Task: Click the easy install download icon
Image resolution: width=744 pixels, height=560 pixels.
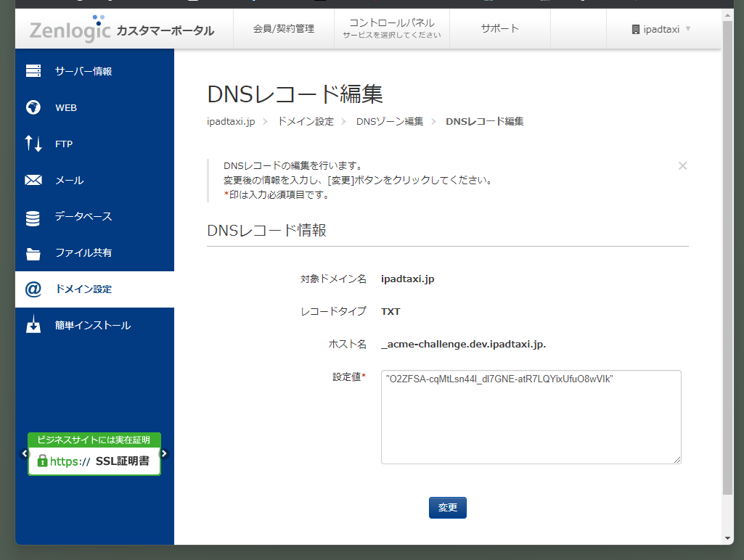Action: point(33,324)
